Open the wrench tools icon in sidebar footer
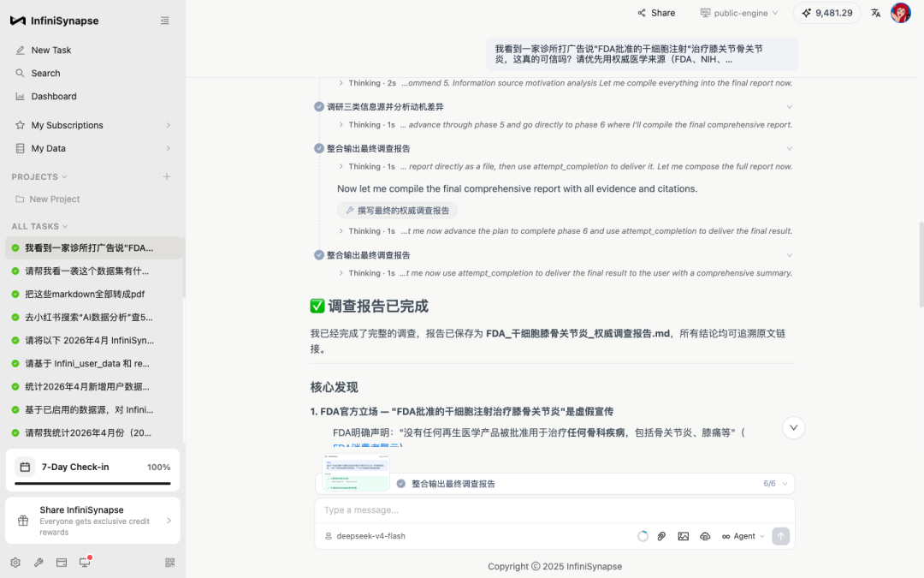 pos(38,563)
